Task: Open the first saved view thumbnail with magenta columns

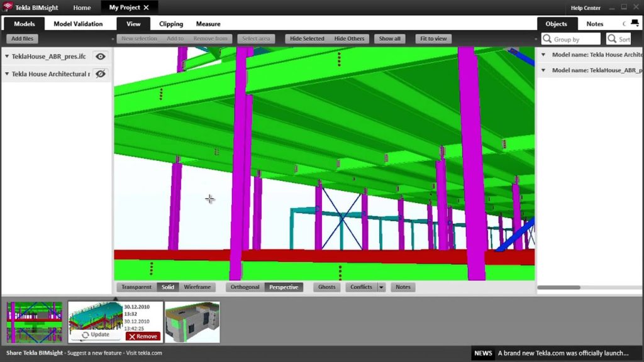Action: (x=35, y=322)
